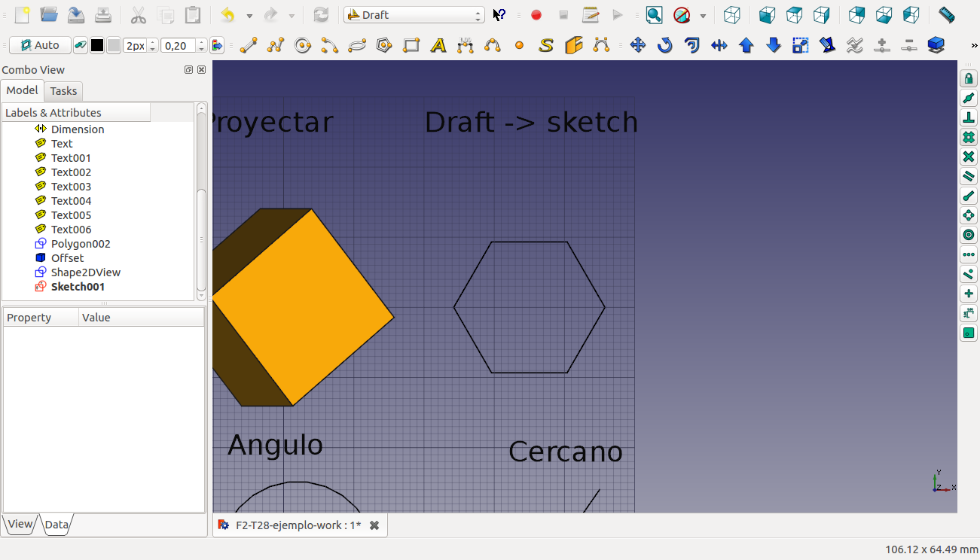Select the Draft Circle tool
Viewport: 980px width, 560px height.
coord(303,46)
